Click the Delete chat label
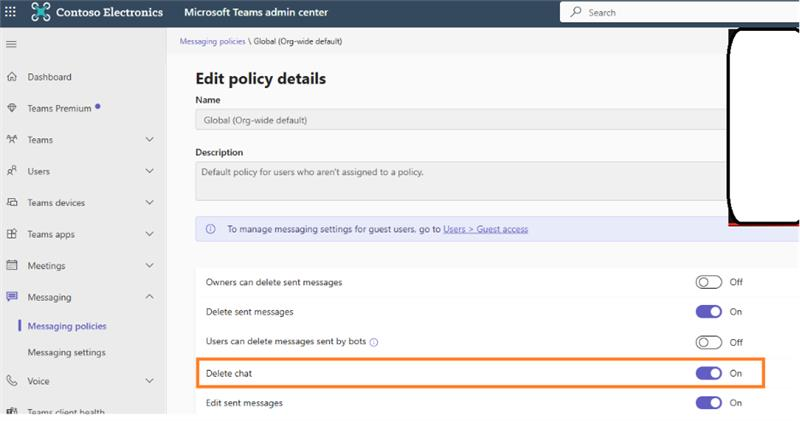800x421 pixels. point(229,374)
